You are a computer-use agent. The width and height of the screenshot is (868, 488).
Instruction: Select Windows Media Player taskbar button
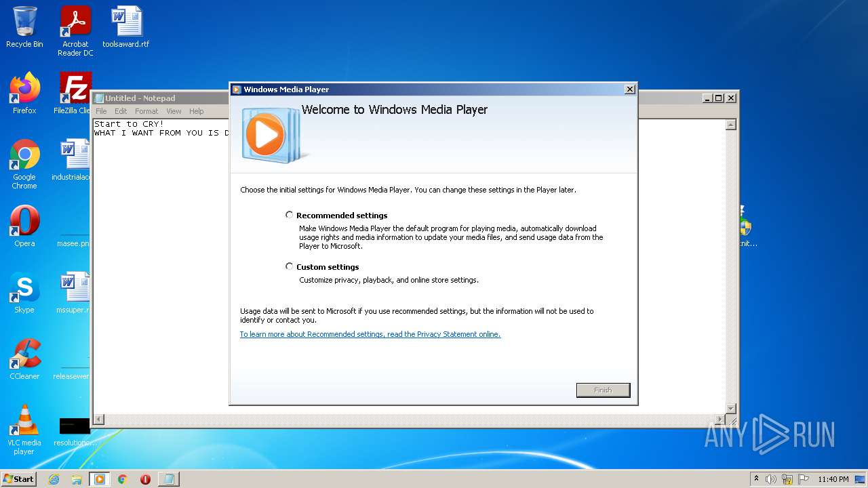pos(100,479)
